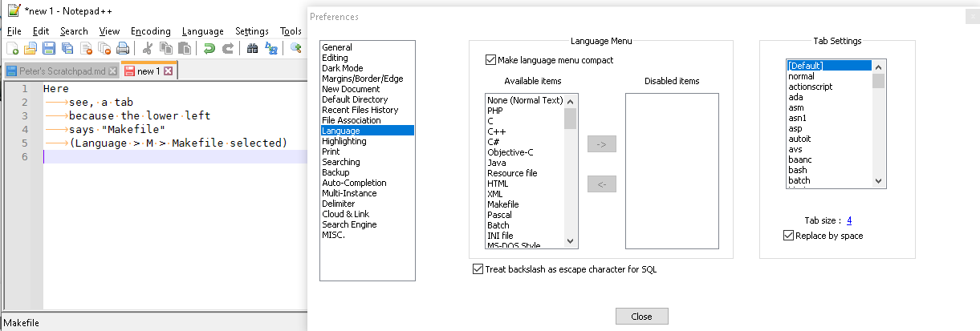Select None (Normal Text) in Available items
Screen dimensions: 980x331
click(525, 100)
